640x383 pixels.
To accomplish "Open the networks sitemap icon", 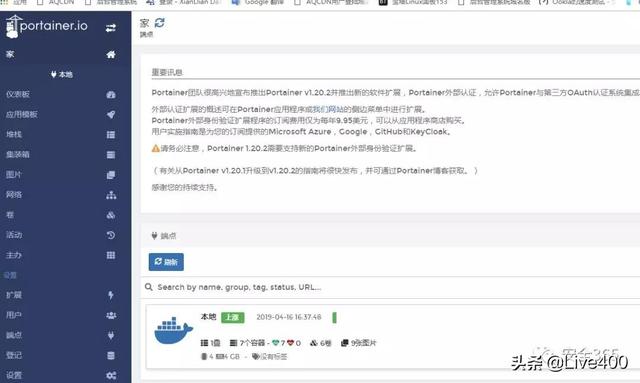I will coord(111,195).
